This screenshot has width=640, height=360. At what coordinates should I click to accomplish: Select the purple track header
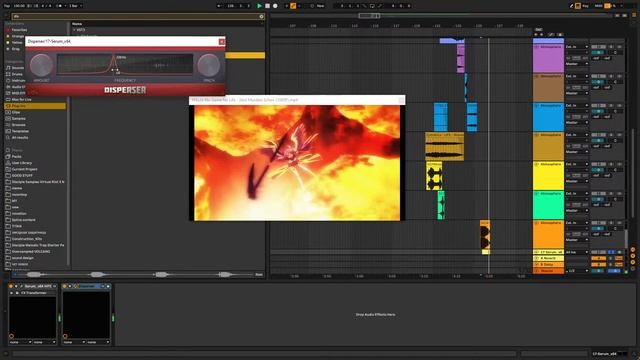pyautogui.click(x=548, y=58)
